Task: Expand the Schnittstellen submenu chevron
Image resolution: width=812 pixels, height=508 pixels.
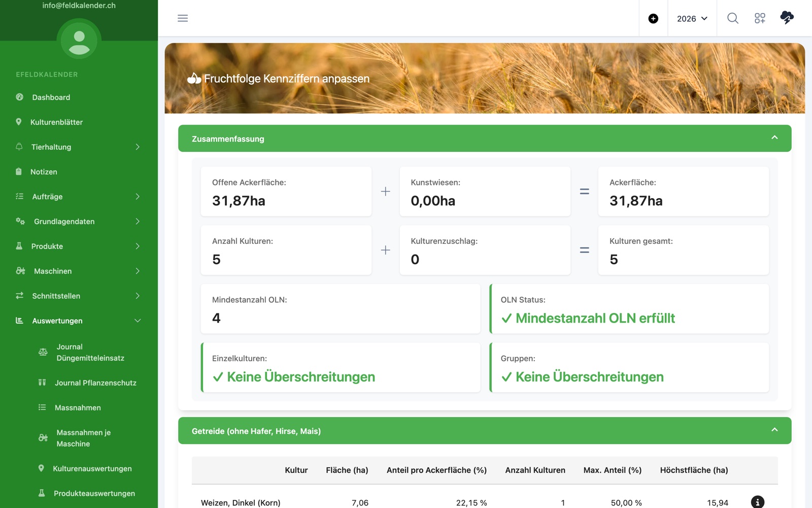Action: (138, 296)
